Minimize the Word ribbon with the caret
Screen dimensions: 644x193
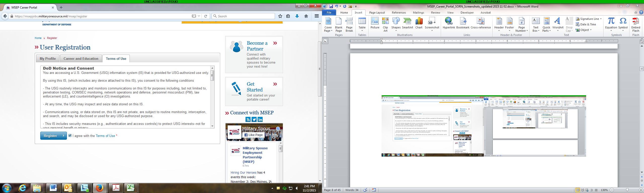[636, 12]
